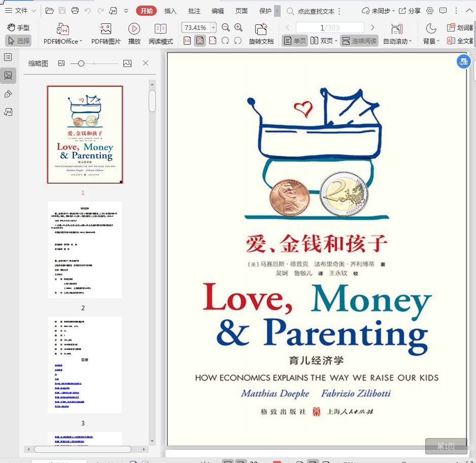The image size is (476, 463).
Task: Click the print icon in top bar
Action: [x=75, y=11]
